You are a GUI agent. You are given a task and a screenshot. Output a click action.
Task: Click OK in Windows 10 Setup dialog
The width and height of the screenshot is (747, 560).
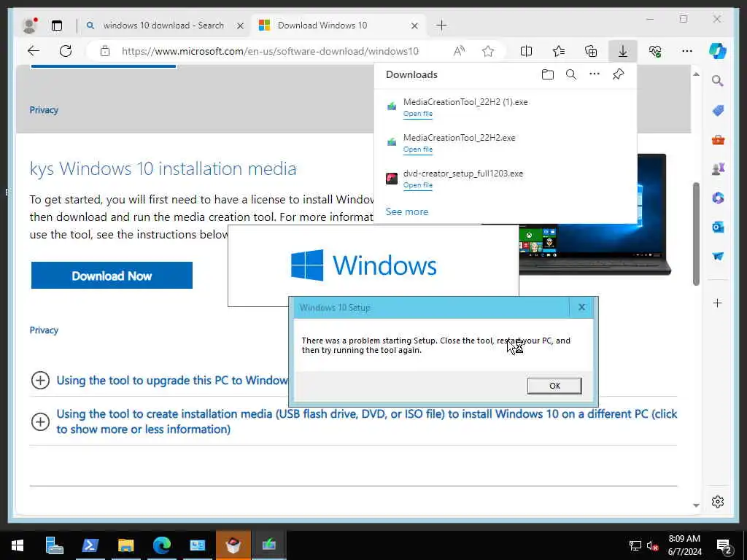554,386
